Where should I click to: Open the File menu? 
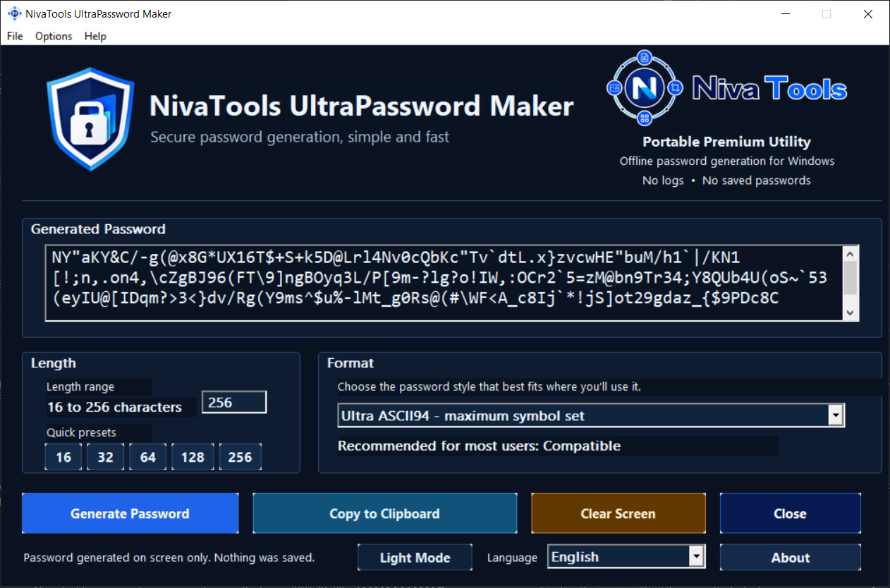pos(15,36)
